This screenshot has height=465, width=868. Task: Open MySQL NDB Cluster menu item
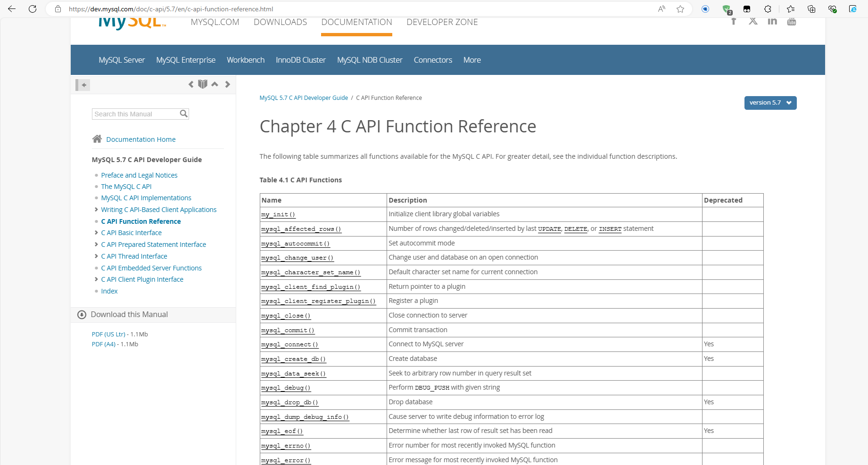pos(370,60)
